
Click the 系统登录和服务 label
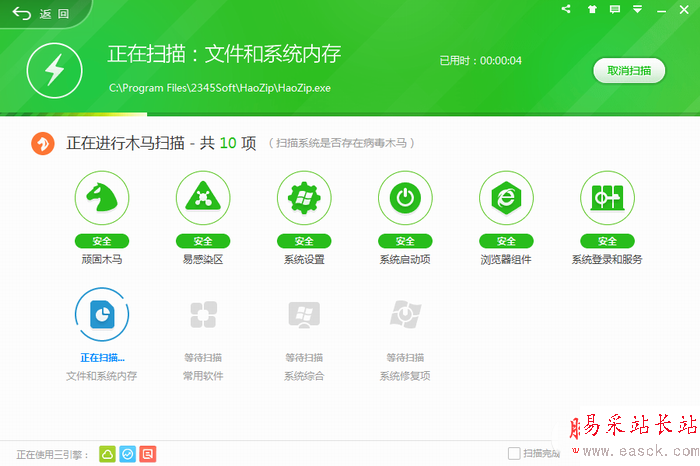[x=607, y=259]
